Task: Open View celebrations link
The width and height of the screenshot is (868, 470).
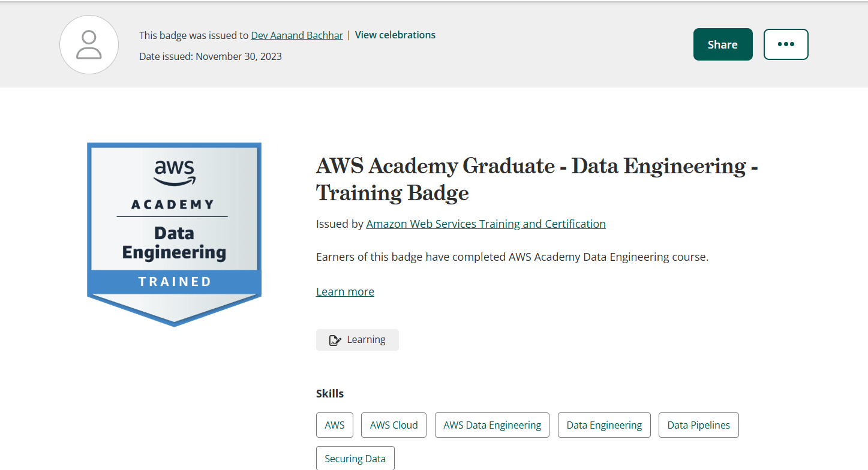Action: point(395,35)
